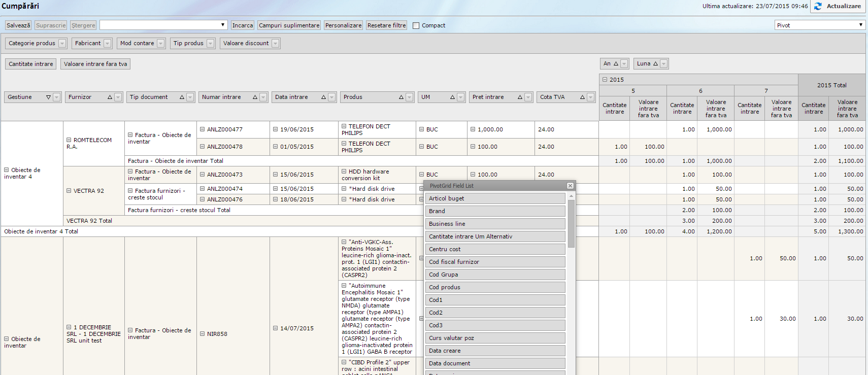This screenshot has width=868, height=375.
Task: Click filter icon on Furnizor header
Action: 118,97
